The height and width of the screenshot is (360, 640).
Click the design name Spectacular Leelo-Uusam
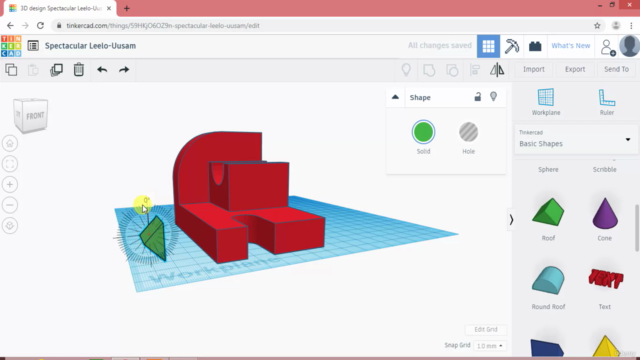tap(90, 46)
